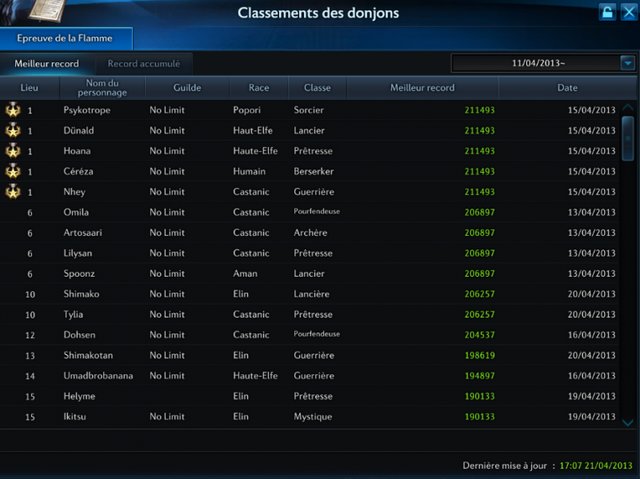The image size is (640, 479).
Task: Click the scroll down arrow of ranking list
Action: (628, 422)
